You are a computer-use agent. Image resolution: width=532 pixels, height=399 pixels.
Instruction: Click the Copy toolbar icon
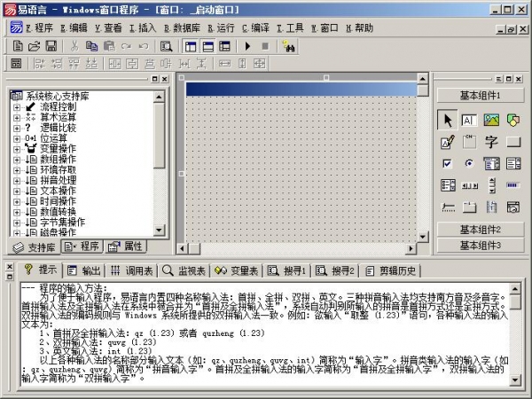pyautogui.click(x=91, y=46)
